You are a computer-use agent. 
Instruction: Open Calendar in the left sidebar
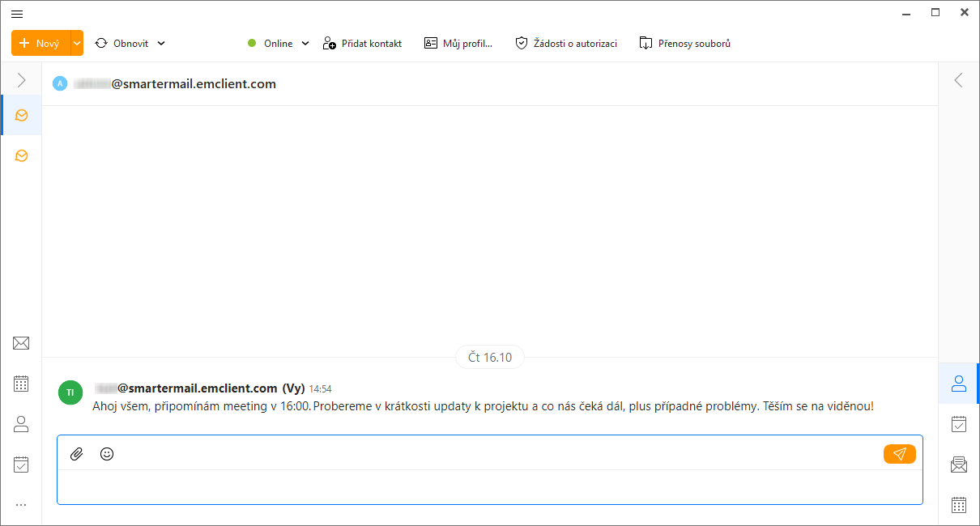(21, 384)
